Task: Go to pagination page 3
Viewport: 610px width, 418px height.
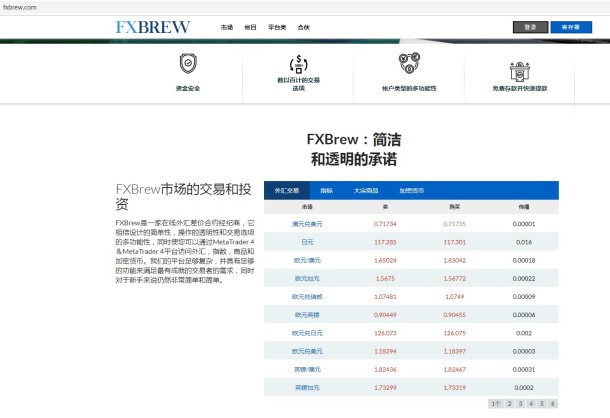Action: pos(521,404)
